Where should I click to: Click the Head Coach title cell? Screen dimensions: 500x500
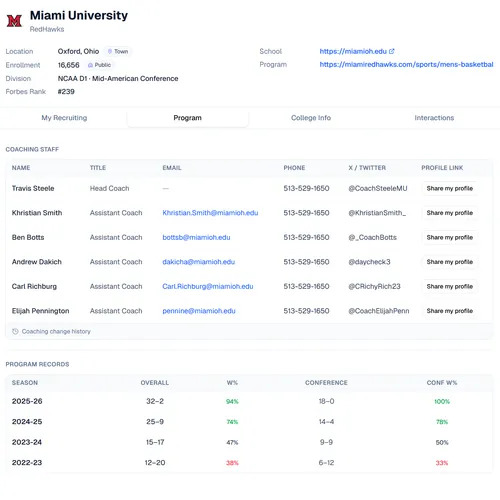(x=109, y=188)
